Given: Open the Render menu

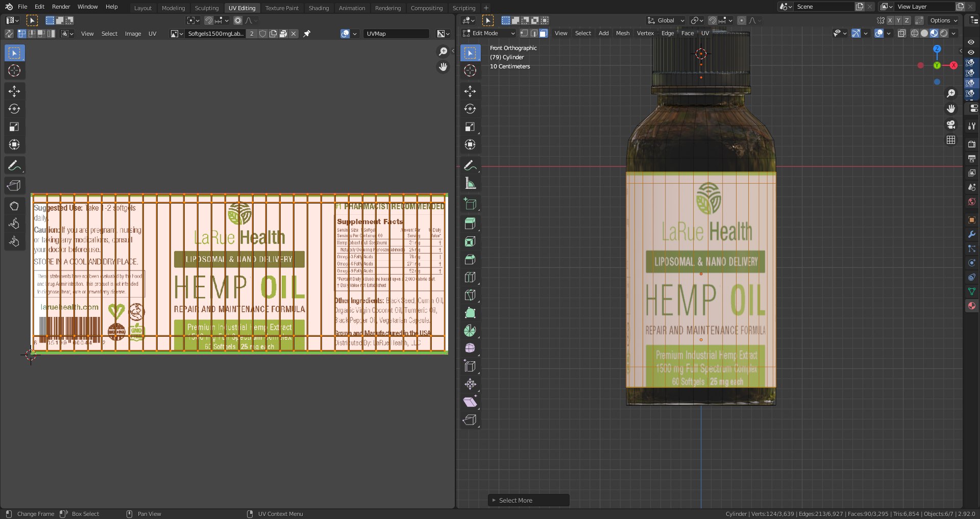Looking at the screenshot, I should (x=61, y=7).
